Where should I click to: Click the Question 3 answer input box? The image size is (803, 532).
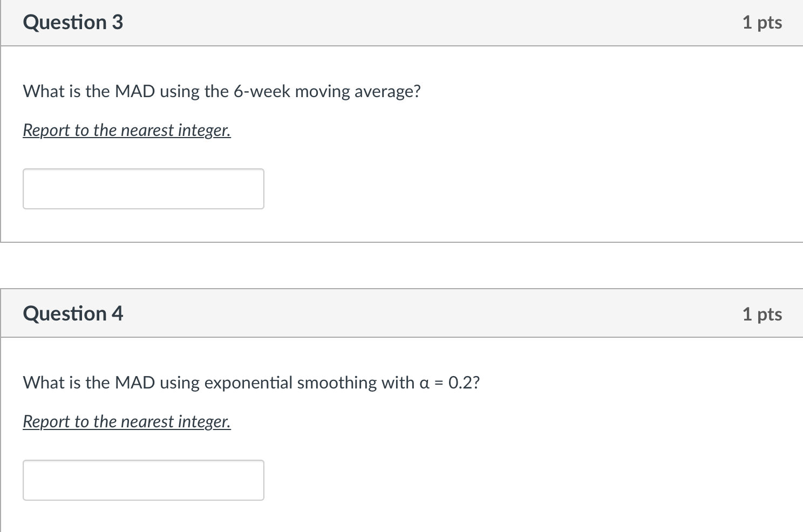coord(143,189)
